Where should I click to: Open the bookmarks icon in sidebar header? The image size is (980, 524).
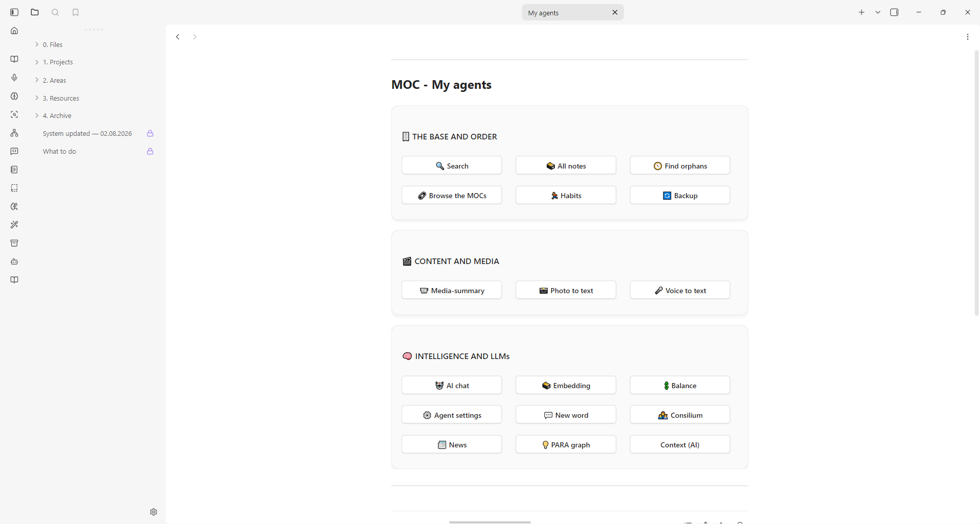[x=76, y=12]
